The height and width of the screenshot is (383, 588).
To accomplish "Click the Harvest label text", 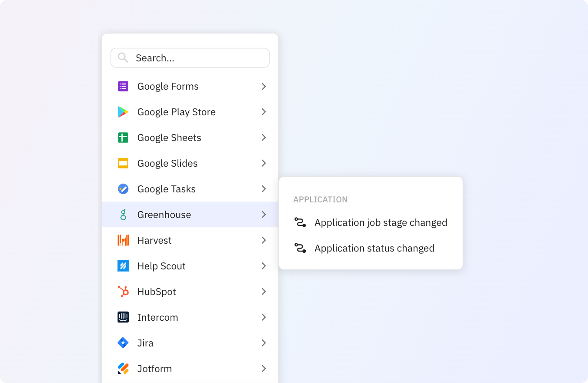I will click(x=154, y=240).
